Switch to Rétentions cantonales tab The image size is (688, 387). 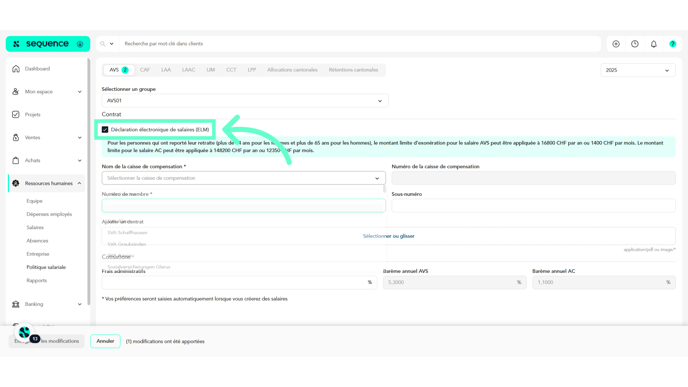(x=353, y=70)
